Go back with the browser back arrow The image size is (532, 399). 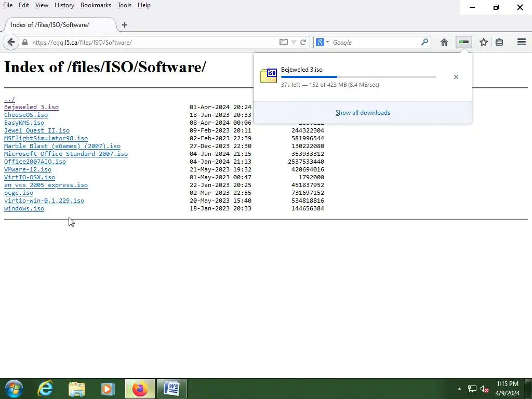[x=11, y=43]
